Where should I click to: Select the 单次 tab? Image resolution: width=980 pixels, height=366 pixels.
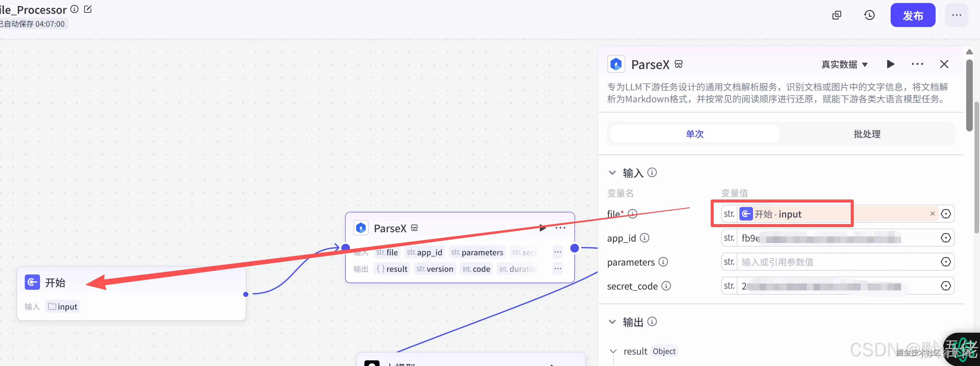[694, 134]
